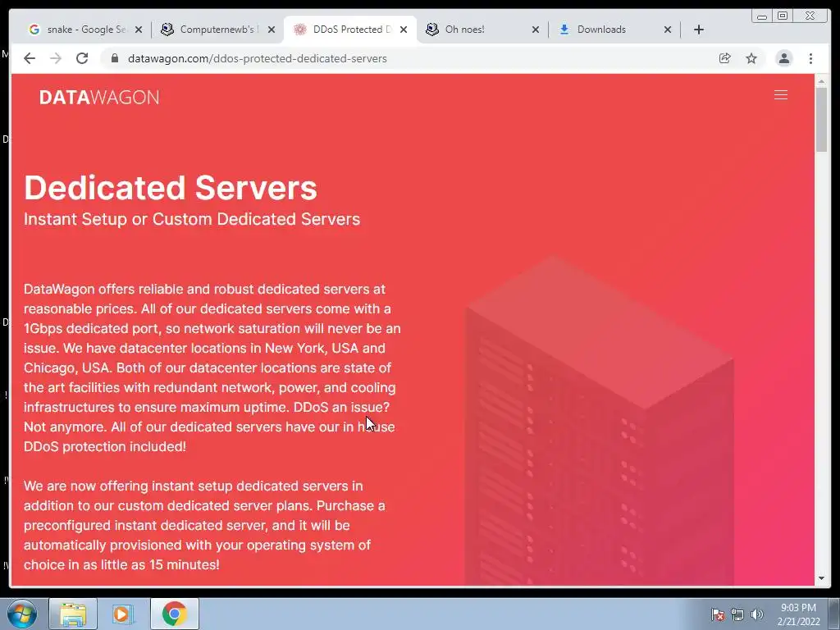Open the Chrome profile menu
The image size is (840, 630).
[783, 58]
